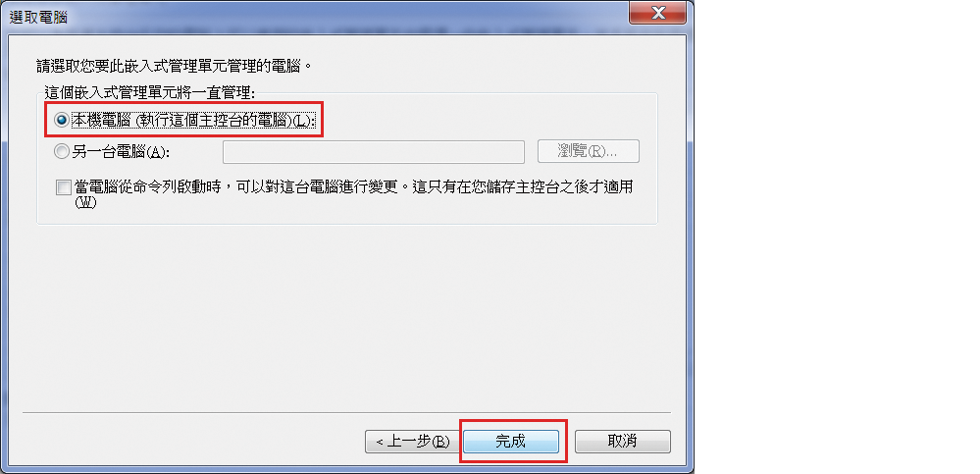Click the 這個嵌入式管理單元將一直管理 group label
This screenshot has height=474, width=980.
tap(149, 94)
